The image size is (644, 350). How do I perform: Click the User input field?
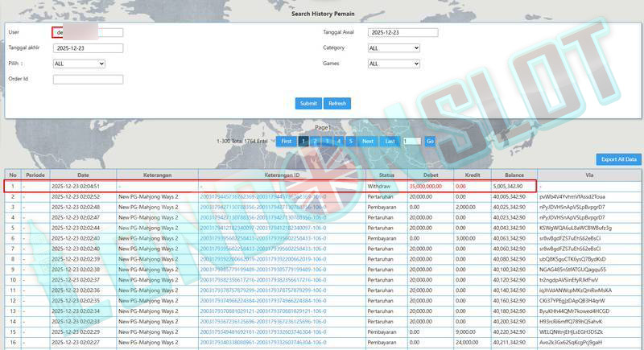(x=88, y=33)
